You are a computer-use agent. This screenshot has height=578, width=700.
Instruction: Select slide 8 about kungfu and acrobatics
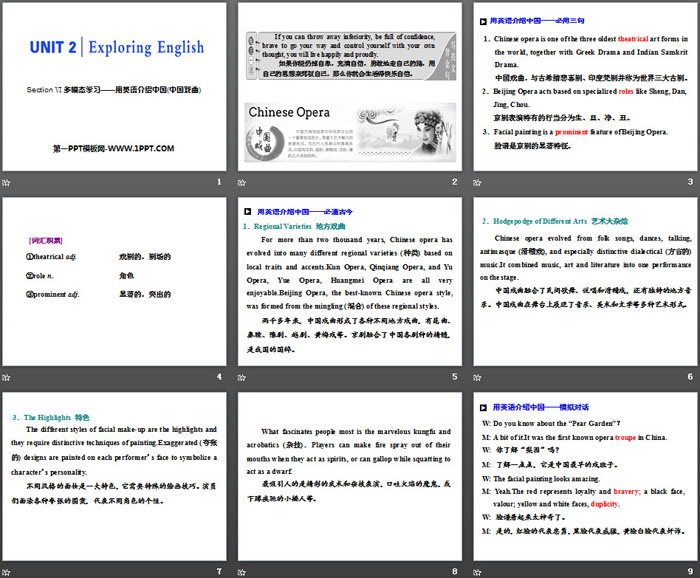click(x=350, y=476)
